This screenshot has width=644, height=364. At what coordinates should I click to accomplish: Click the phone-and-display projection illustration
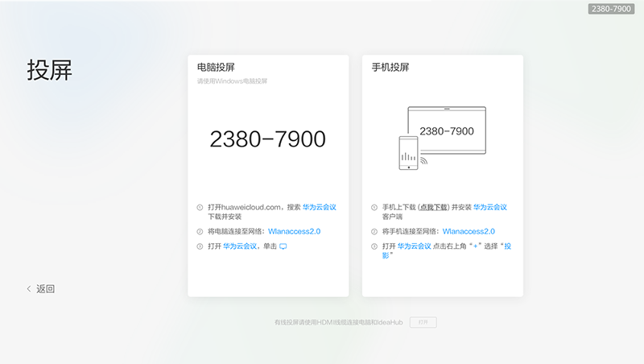(442, 139)
